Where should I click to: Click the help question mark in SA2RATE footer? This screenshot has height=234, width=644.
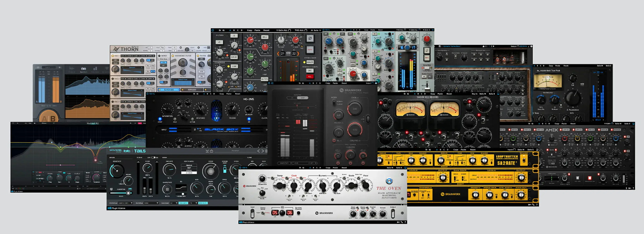click(537, 205)
